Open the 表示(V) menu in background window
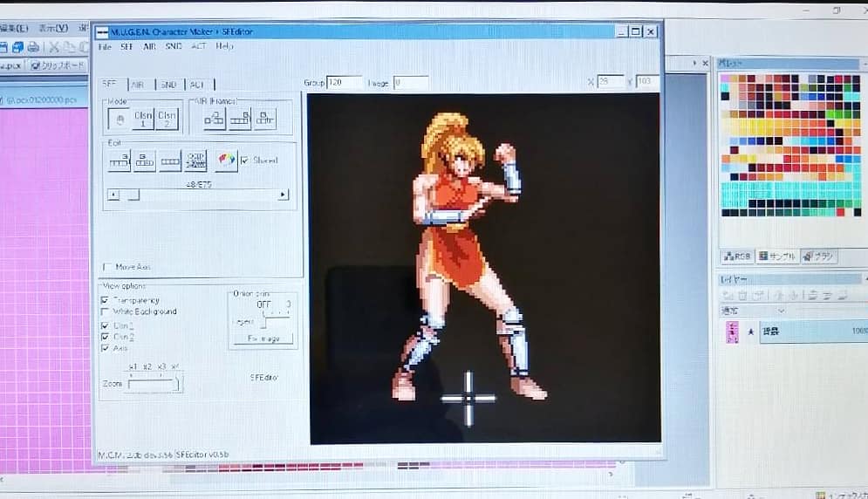The height and width of the screenshot is (499, 868). (x=53, y=28)
